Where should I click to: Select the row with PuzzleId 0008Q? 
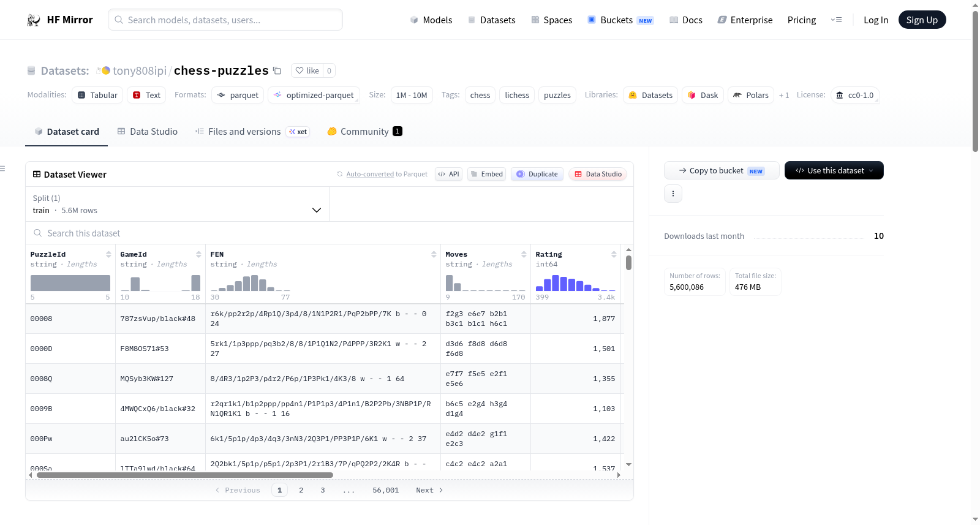323,379
